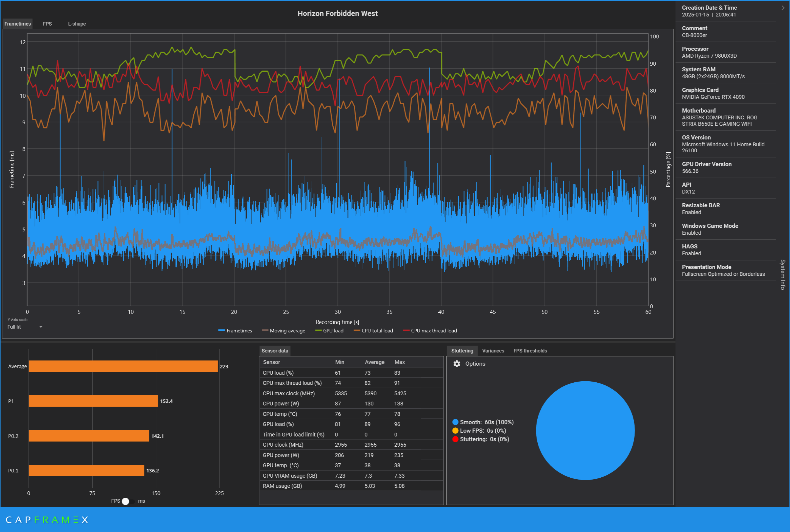Viewport: 790px width, 532px height.
Task: Click the Presentation Mode value text
Action: pos(724,274)
